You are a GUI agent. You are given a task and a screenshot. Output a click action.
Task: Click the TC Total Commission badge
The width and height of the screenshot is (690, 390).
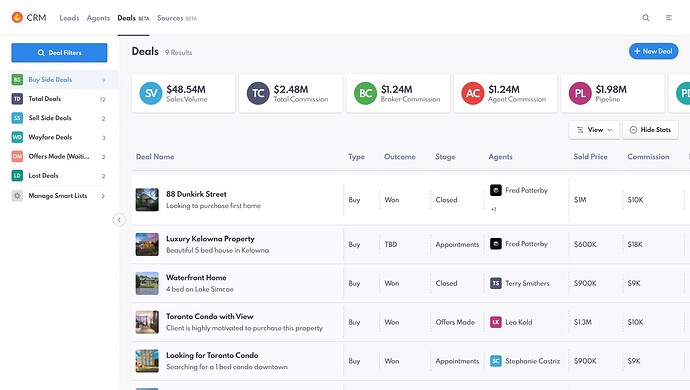coord(258,93)
